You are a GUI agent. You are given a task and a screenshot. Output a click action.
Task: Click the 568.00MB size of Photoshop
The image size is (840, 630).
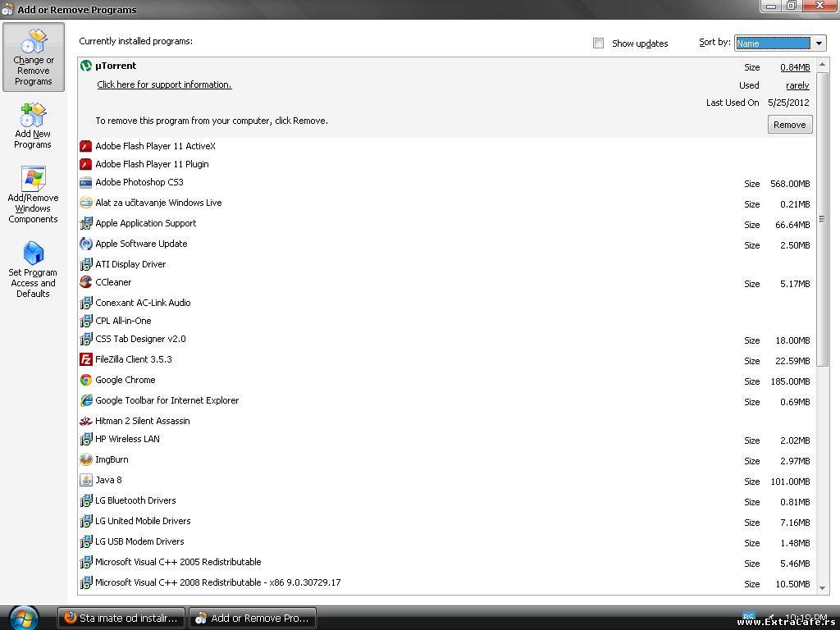click(x=790, y=185)
